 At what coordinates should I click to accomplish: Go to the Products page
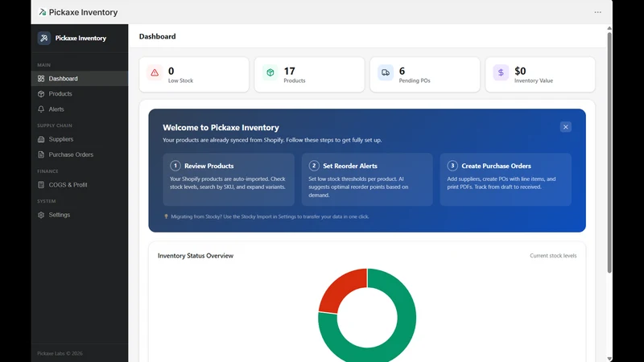click(x=80, y=94)
